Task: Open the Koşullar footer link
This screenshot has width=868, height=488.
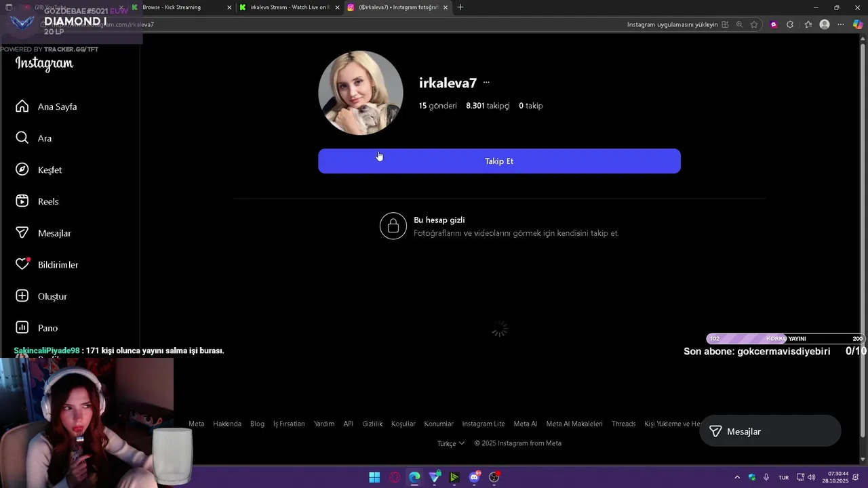Action: click(403, 424)
